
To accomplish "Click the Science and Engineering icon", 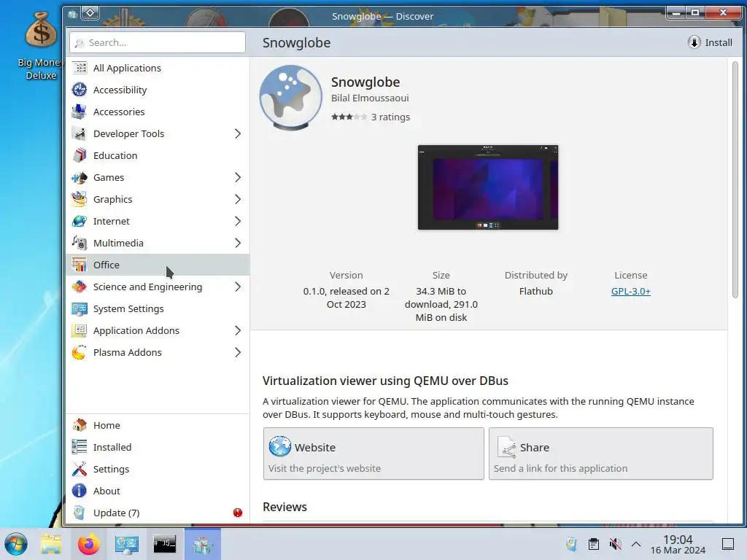I will tap(80, 287).
